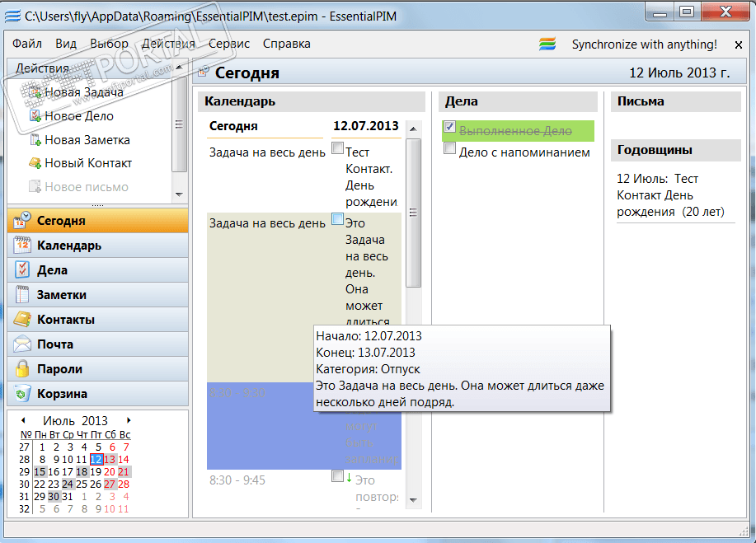756x543 pixels.
Task: Click the greyed Новое письмо icon
Action: pos(35,186)
